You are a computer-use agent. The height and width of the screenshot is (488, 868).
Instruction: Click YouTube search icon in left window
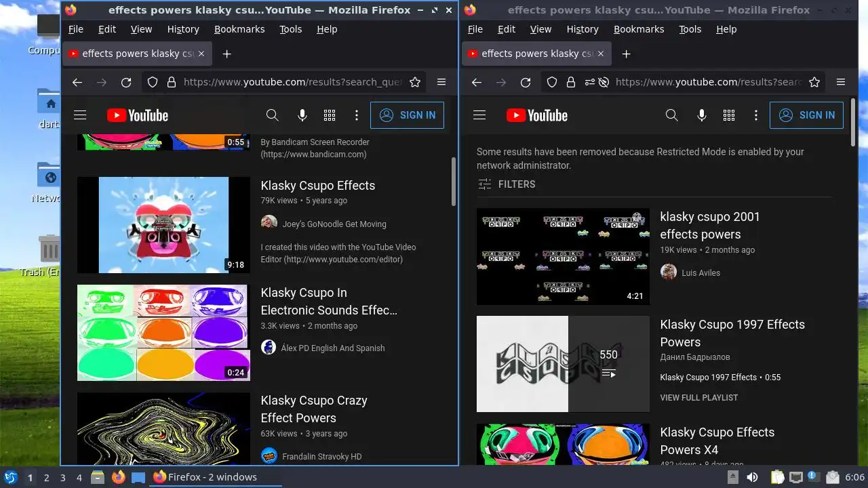coord(273,115)
